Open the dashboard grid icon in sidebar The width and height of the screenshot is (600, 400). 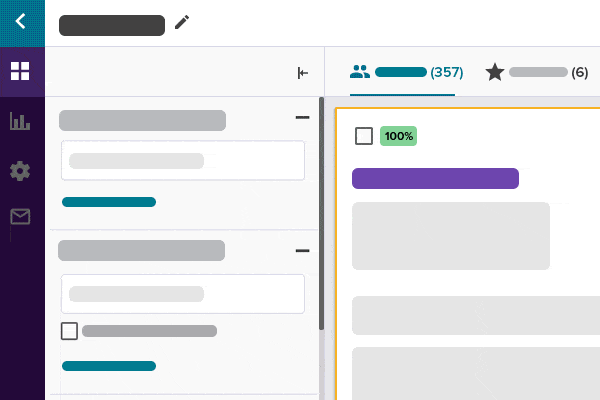[21, 71]
